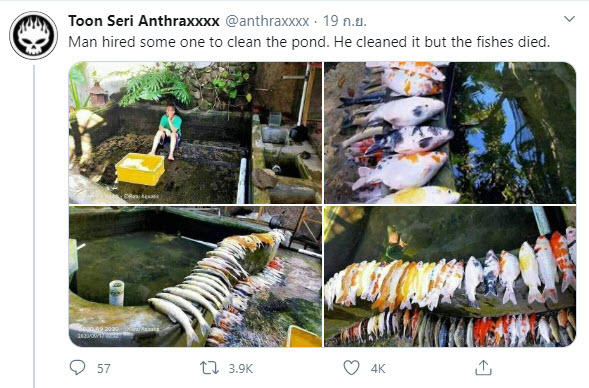Screen dimensions: 589x388
Task: Retweet using the retweet arrows icon
Action: [x=209, y=368]
